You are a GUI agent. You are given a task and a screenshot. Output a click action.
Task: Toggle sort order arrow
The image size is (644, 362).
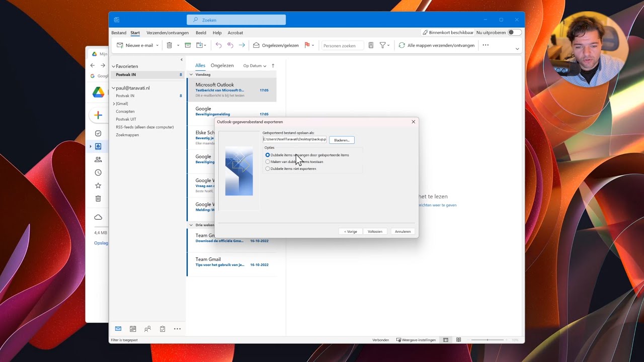[x=273, y=66]
